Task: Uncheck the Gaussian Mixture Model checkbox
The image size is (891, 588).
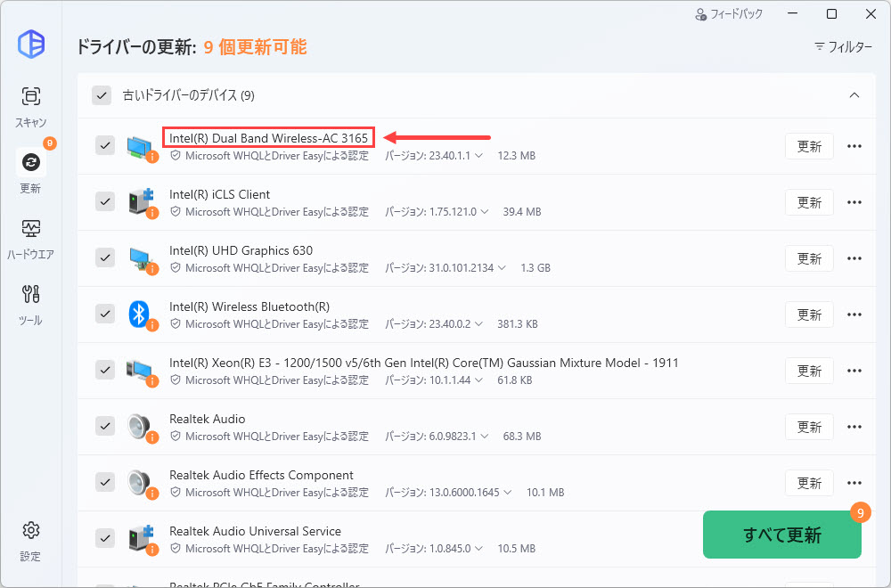Action: [x=105, y=370]
